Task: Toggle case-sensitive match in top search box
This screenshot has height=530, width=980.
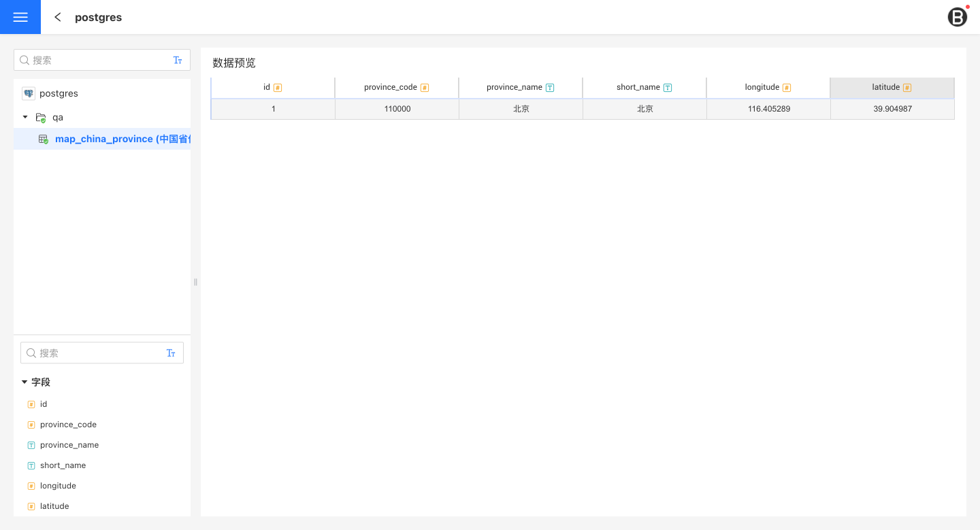Action: click(x=178, y=60)
